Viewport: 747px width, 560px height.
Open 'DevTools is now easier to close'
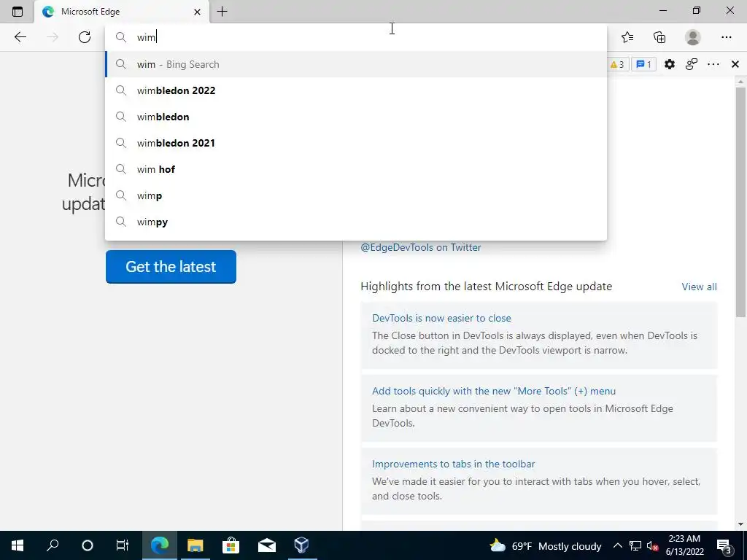click(441, 318)
